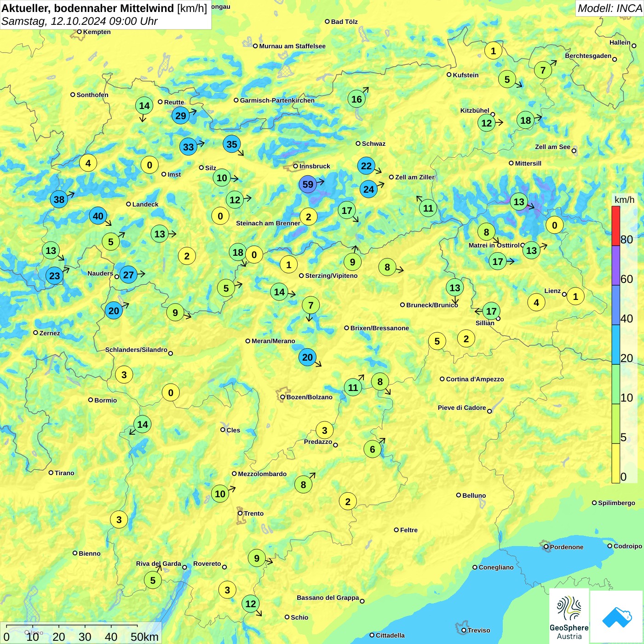Pick the 0 km/h marker near Imst
The width and height of the screenshot is (644, 644).
click(x=149, y=165)
